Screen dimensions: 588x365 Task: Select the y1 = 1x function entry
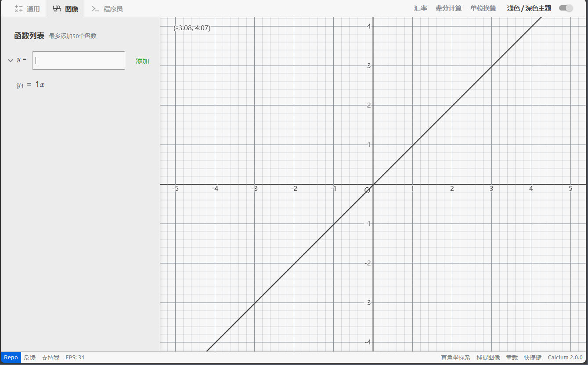tap(31, 85)
